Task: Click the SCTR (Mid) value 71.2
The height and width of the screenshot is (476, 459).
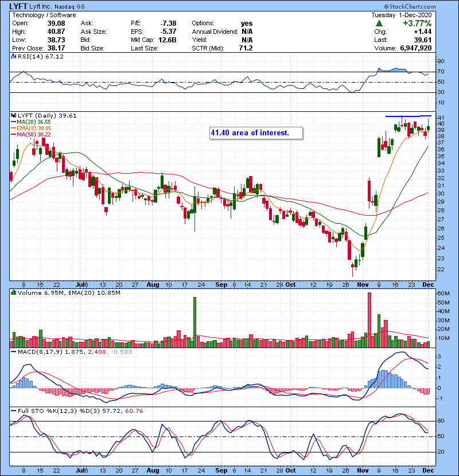Action: (x=246, y=48)
